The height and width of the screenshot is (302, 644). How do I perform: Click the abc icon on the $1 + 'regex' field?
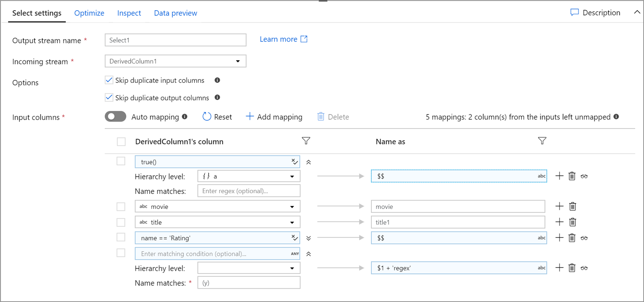tap(541, 268)
